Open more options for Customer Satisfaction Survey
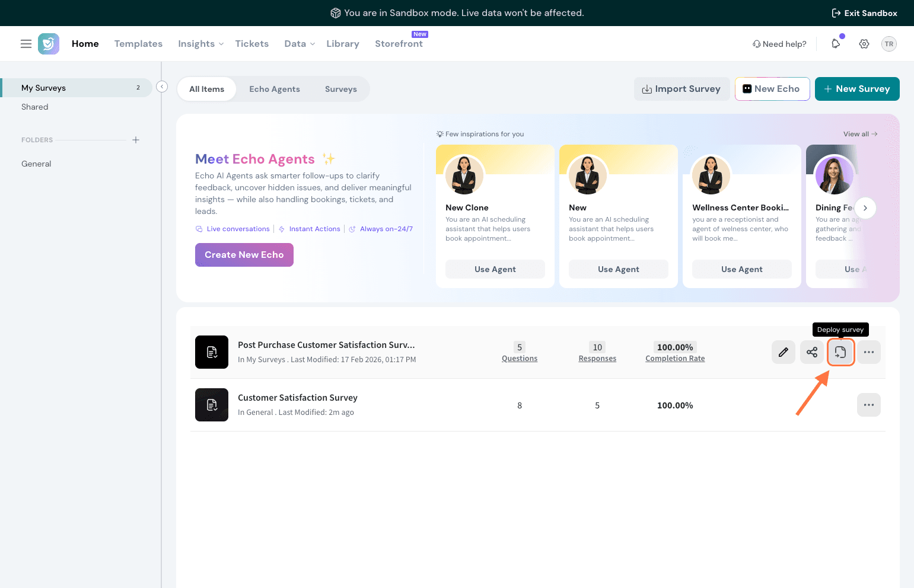The image size is (914, 588). click(x=868, y=405)
